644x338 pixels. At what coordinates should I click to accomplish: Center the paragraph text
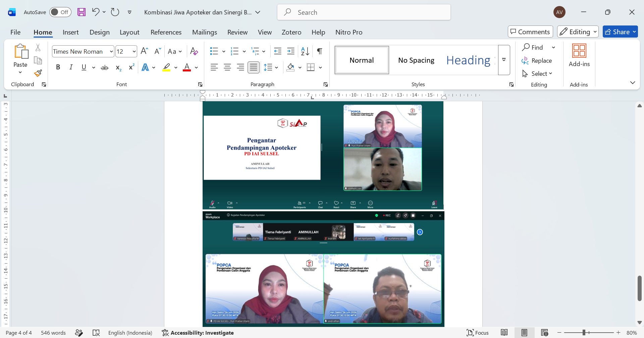[x=227, y=67]
